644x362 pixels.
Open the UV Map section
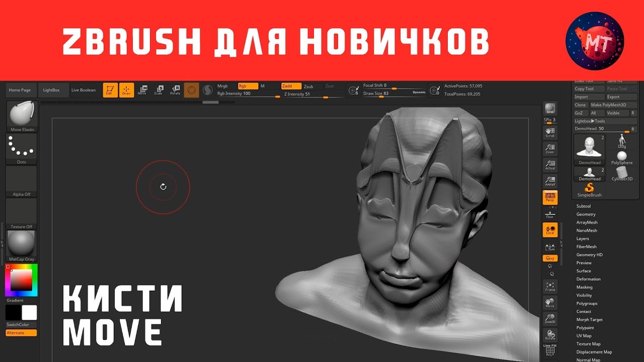pos(584,335)
